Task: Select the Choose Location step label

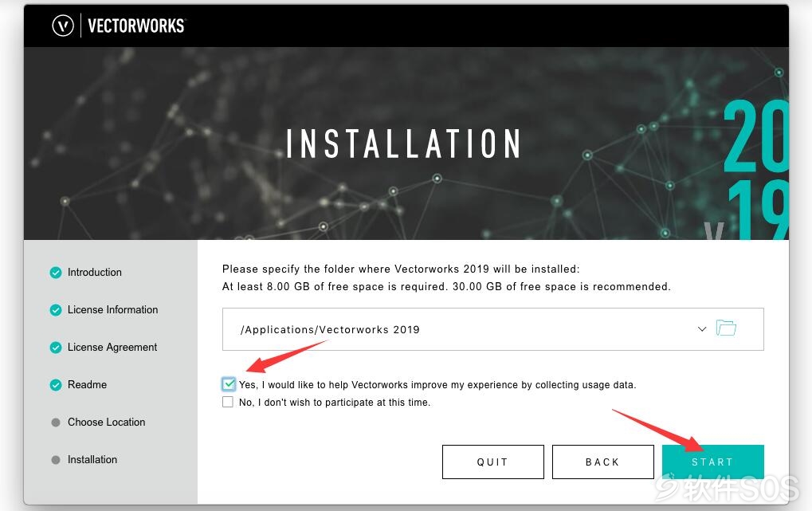Action: tap(106, 422)
